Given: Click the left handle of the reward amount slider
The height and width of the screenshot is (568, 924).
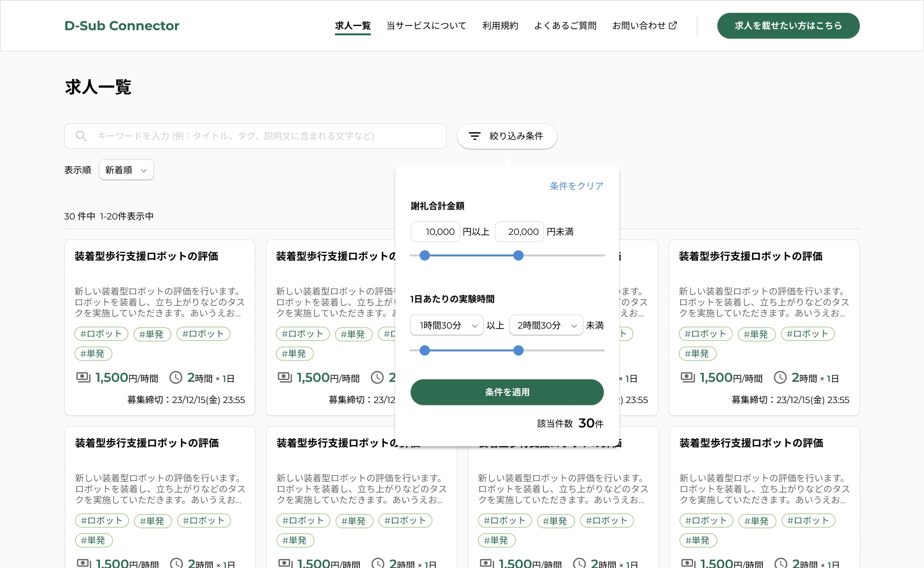Looking at the screenshot, I should click(425, 255).
